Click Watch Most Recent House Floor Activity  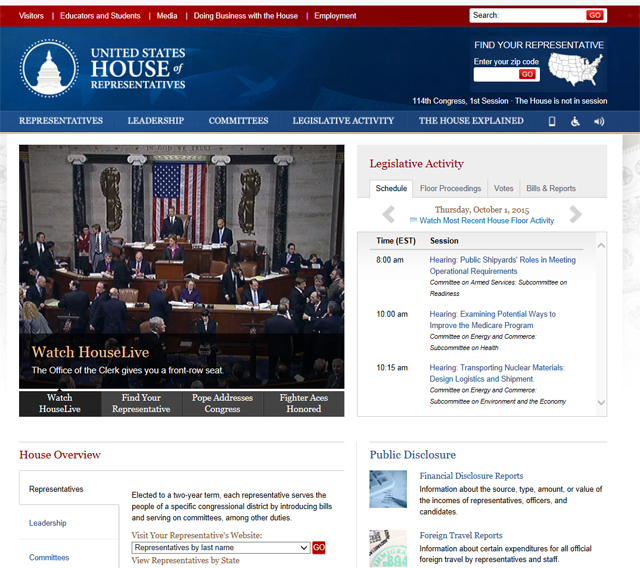[x=487, y=221]
